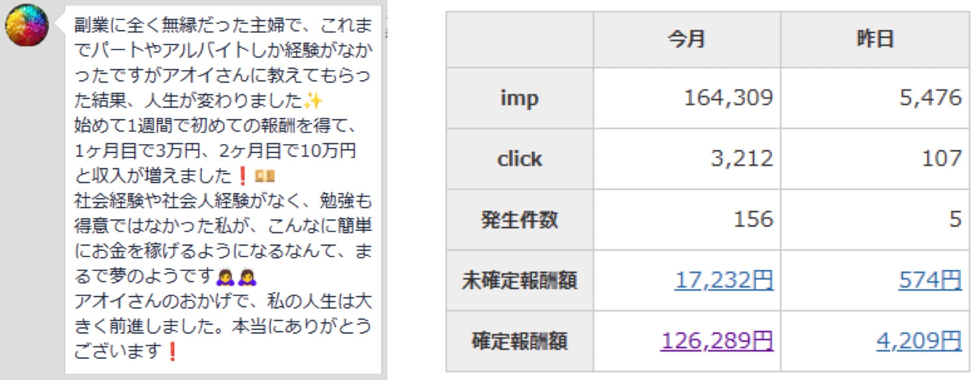This screenshot has height=380, width=980.
Task: Click the click row label
Action: (519, 159)
